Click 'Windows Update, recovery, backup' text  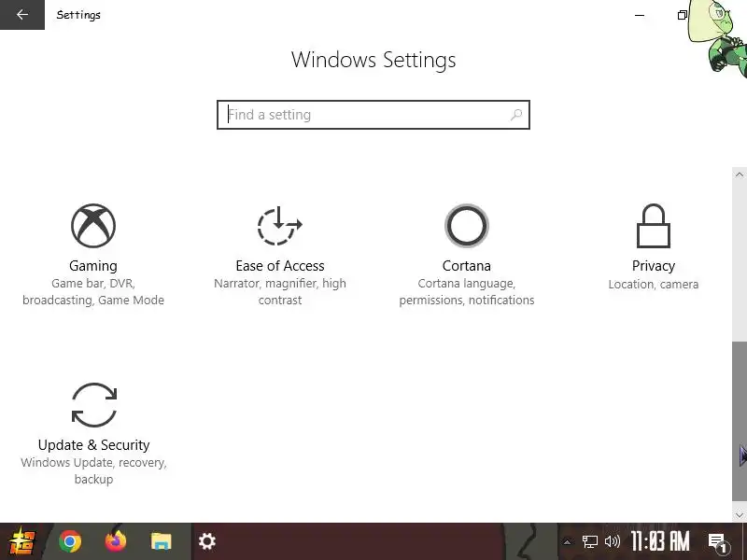(94, 471)
